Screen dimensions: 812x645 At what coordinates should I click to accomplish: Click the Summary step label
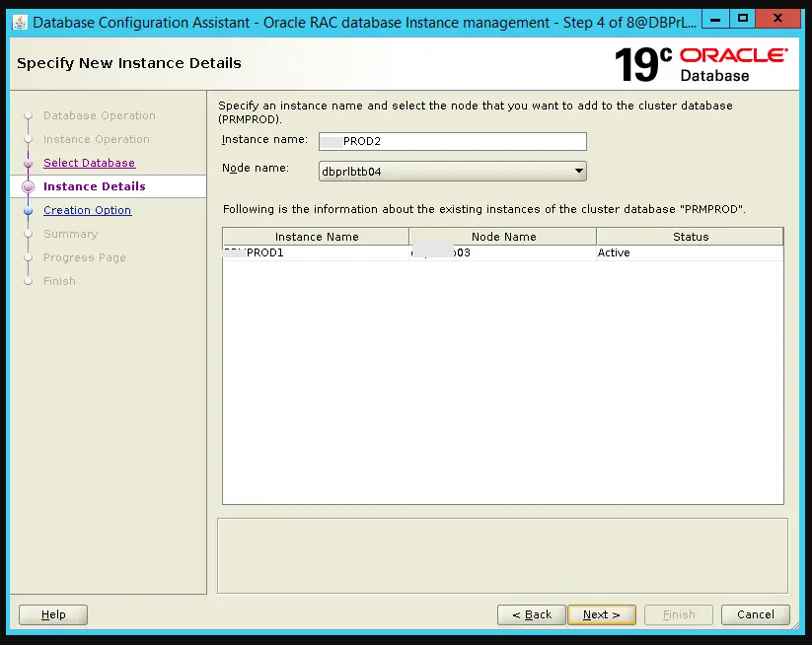tap(70, 234)
